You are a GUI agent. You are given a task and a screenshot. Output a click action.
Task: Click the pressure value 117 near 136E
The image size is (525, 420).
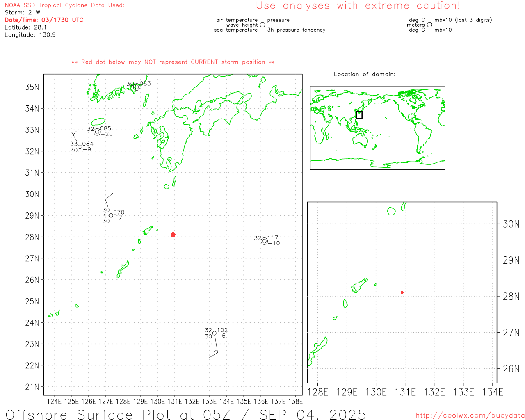tap(273, 238)
